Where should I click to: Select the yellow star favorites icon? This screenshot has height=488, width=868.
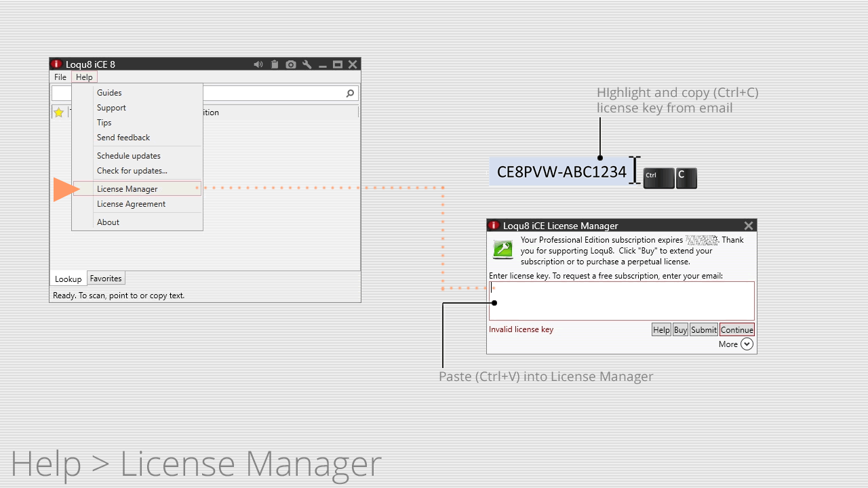coord(58,113)
